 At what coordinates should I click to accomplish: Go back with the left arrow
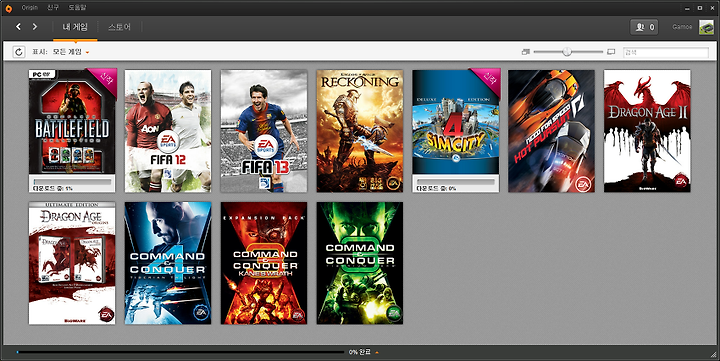[x=18, y=27]
